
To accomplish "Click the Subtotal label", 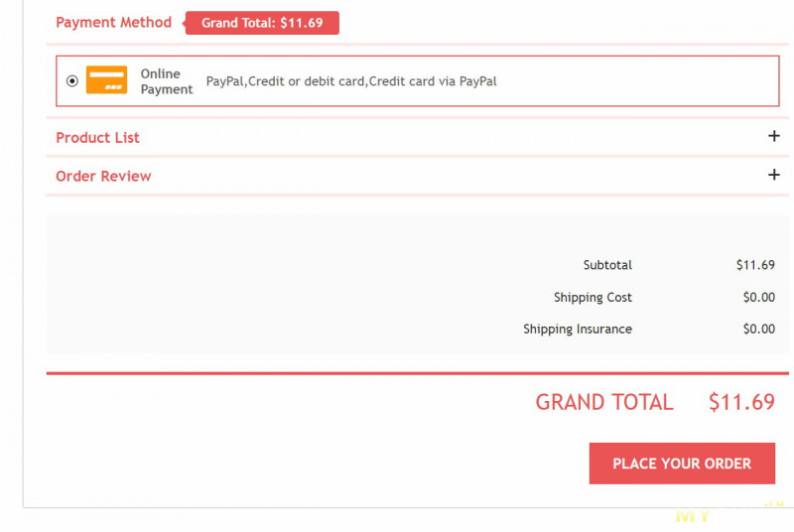I will (607, 265).
